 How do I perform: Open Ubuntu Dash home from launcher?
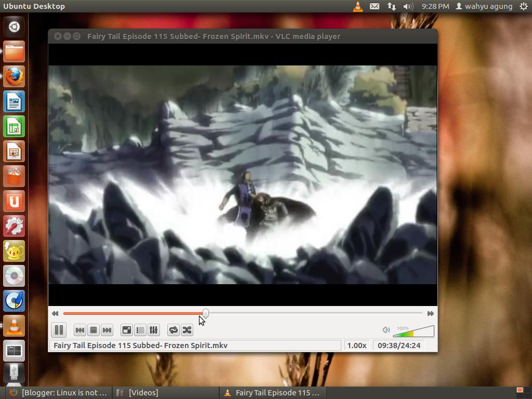click(x=14, y=27)
